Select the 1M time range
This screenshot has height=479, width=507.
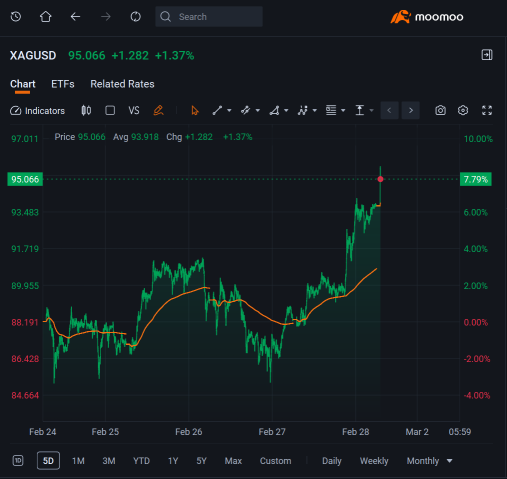[78, 461]
